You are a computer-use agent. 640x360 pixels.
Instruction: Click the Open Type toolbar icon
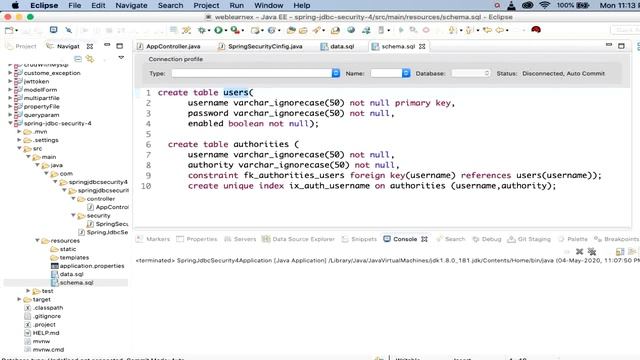[x=291, y=30]
